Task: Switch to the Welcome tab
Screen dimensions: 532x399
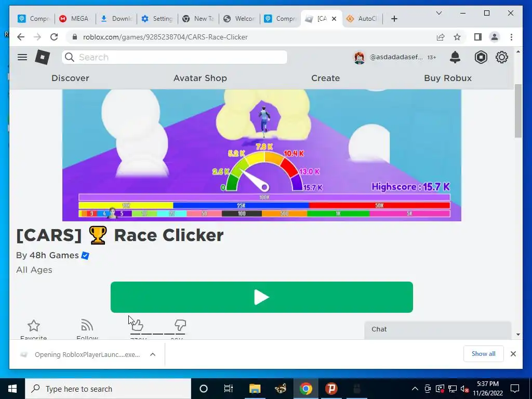Action: pos(240,19)
